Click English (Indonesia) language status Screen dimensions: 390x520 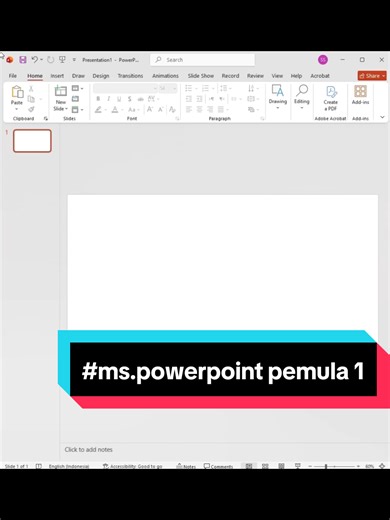click(x=69, y=466)
